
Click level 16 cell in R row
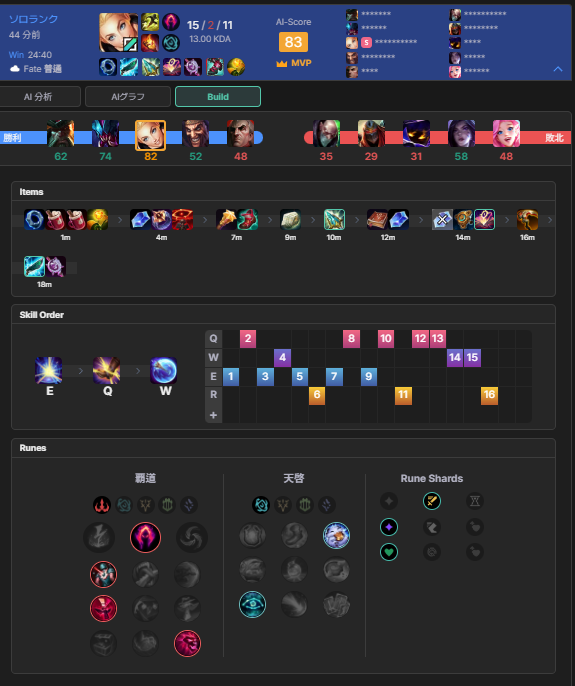(489, 396)
